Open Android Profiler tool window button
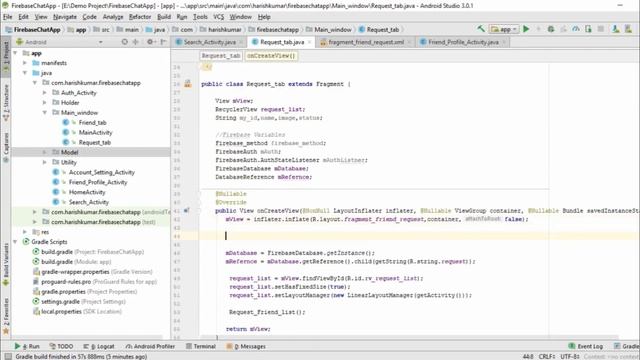The image size is (640, 360). coord(150,346)
